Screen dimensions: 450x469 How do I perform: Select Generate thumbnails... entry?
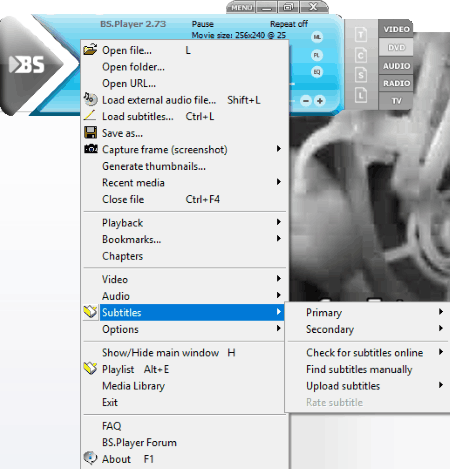click(185, 166)
